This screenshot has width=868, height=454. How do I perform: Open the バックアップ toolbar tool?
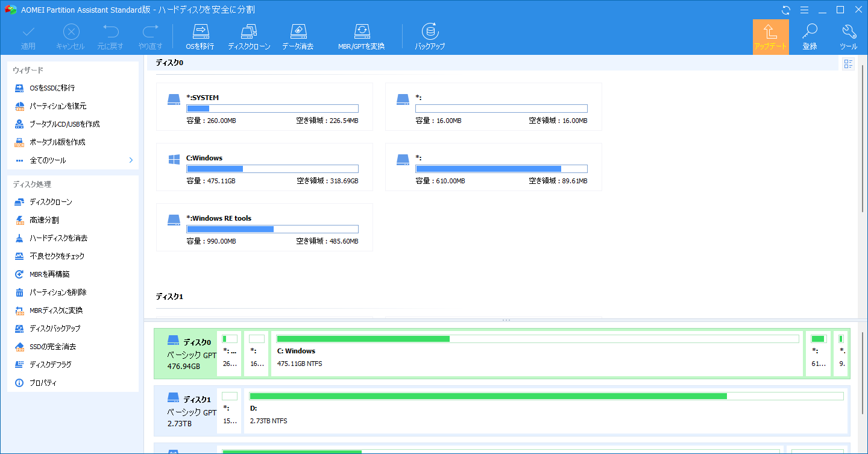430,37
